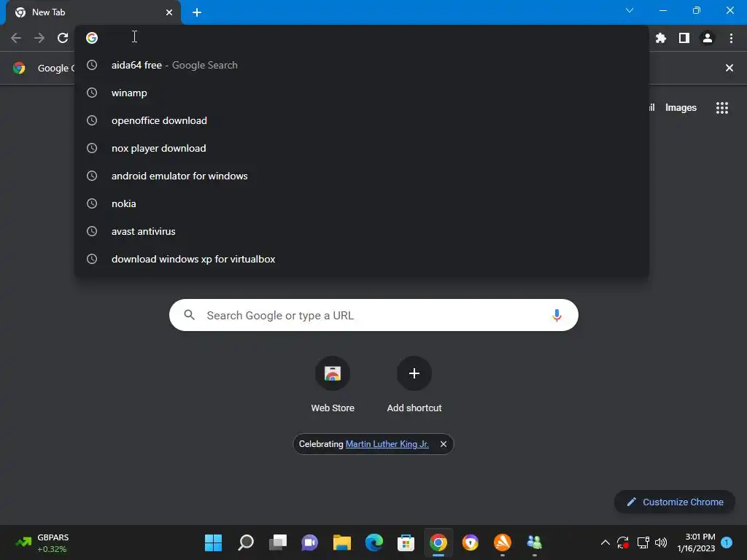
Task: Select the New Tab tab
Action: click(x=93, y=12)
